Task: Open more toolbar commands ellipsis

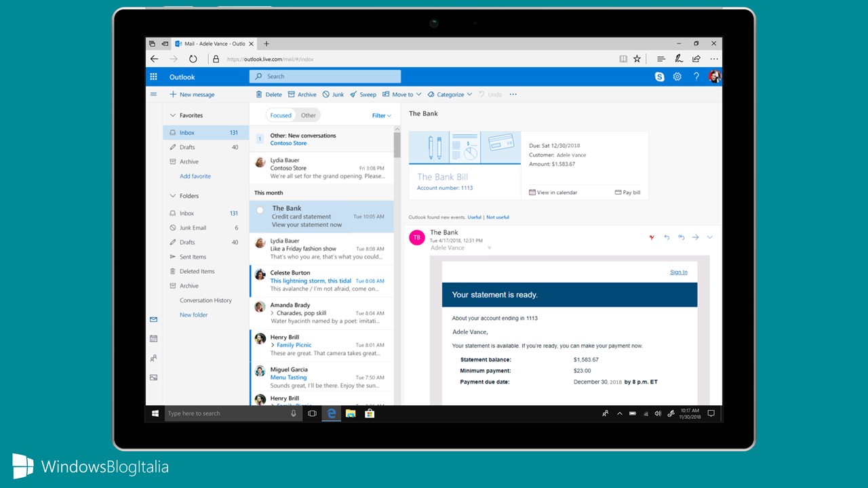Action: 513,94
